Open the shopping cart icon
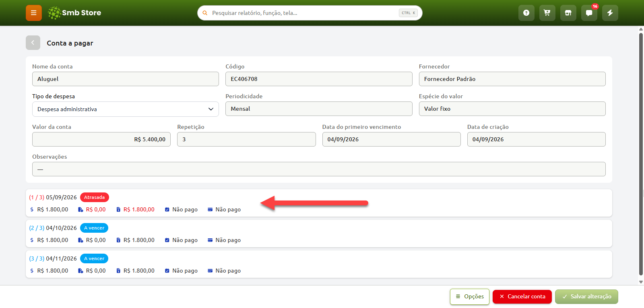The height and width of the screenshot is (308, 644). [x=547, y=13]
